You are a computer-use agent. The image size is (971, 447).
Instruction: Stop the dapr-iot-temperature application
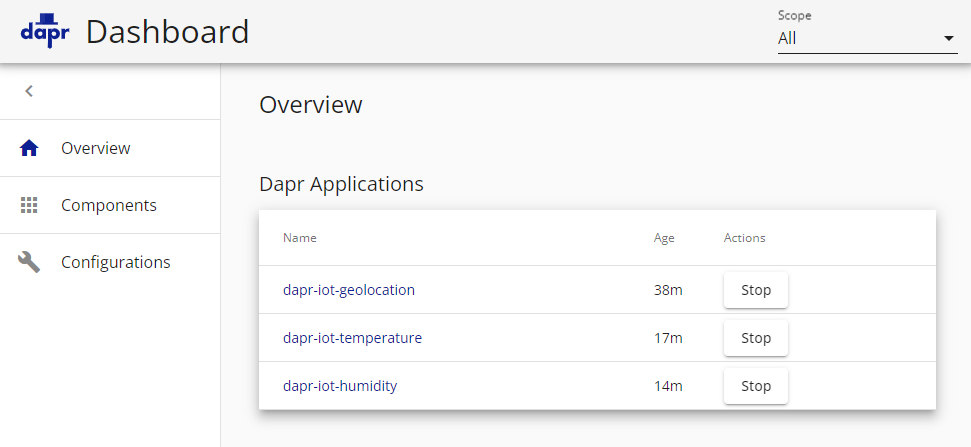coord(755,338)
